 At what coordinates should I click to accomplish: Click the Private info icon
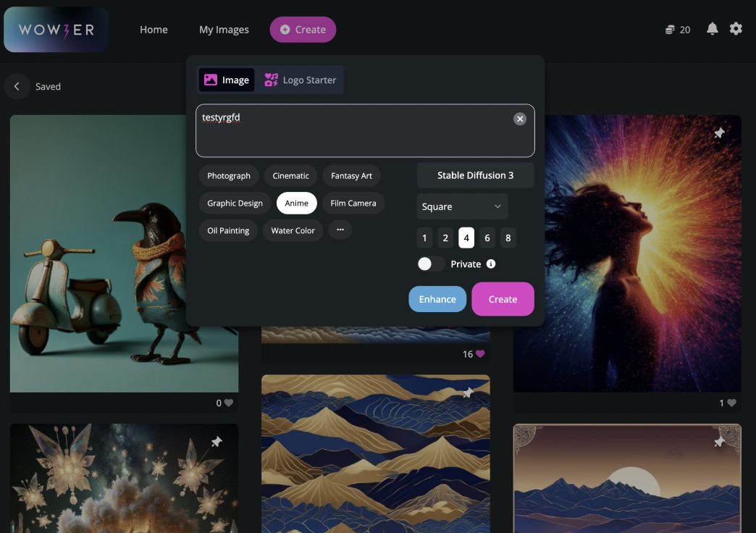coord(491,264)
